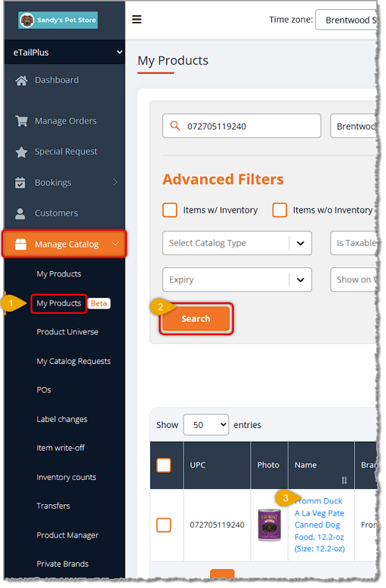This screenshot has height=588, width=386.
Task: Click the magnifier icon in search field
Action: 175,126
